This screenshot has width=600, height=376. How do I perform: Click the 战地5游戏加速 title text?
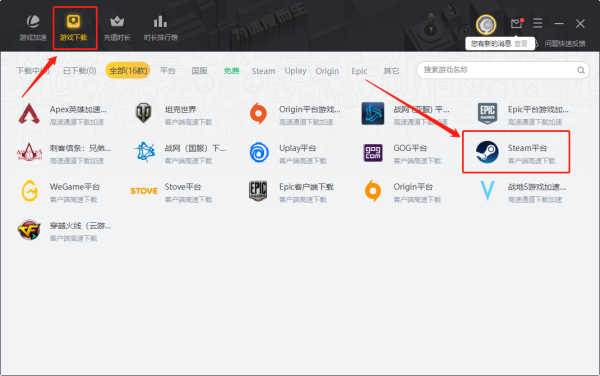pos(536,187)
